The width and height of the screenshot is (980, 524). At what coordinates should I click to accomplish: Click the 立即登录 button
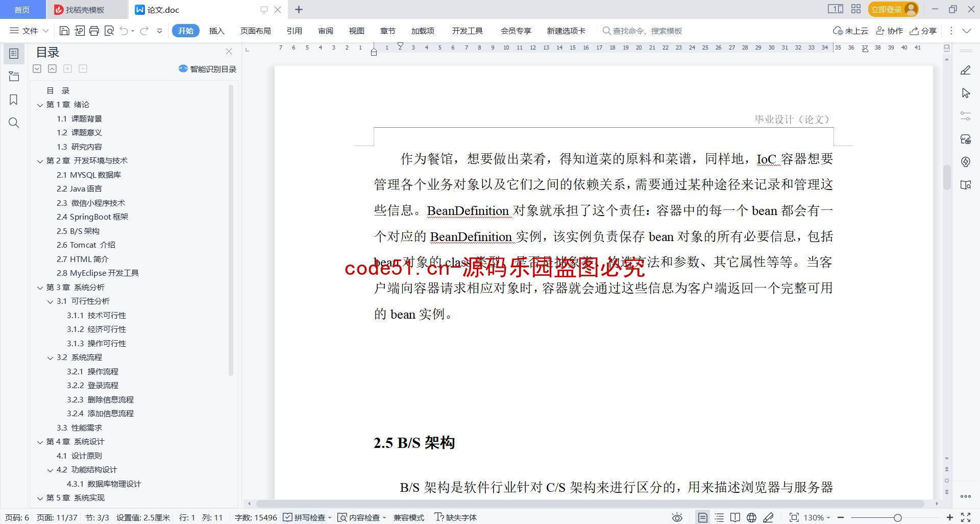tap(893, 9)
